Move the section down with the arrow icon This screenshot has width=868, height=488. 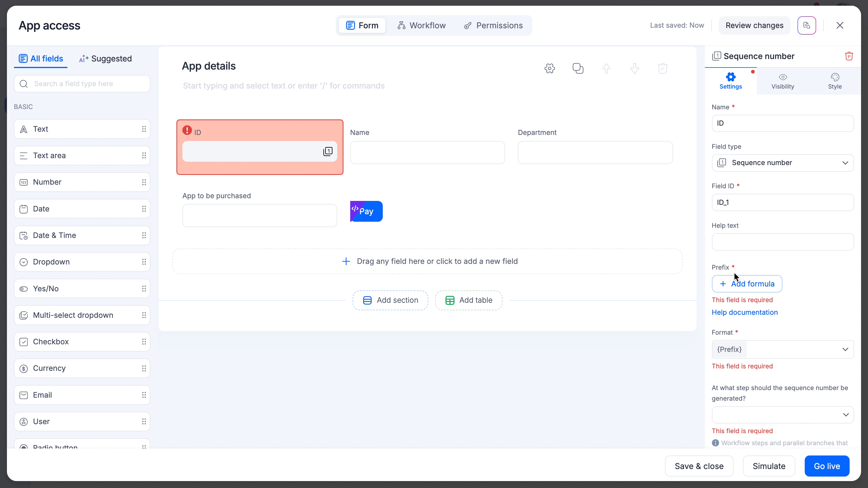coord(634,68)
